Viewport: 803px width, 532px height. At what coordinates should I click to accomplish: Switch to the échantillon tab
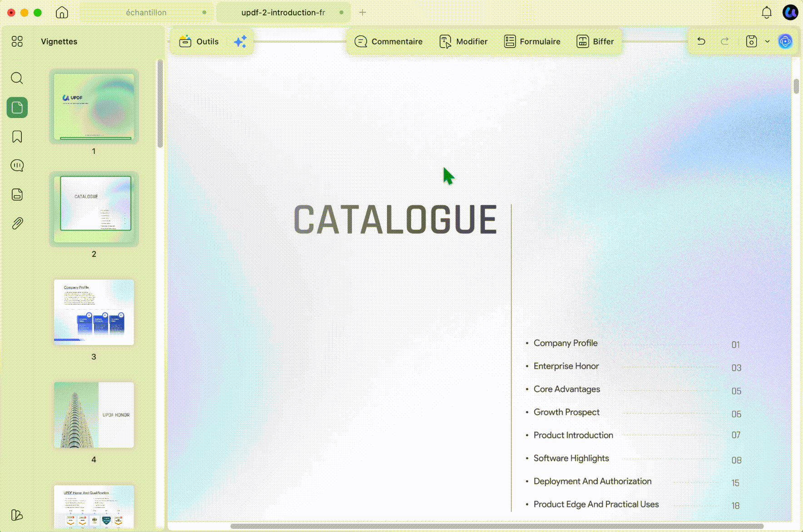[x=146, y=12]
